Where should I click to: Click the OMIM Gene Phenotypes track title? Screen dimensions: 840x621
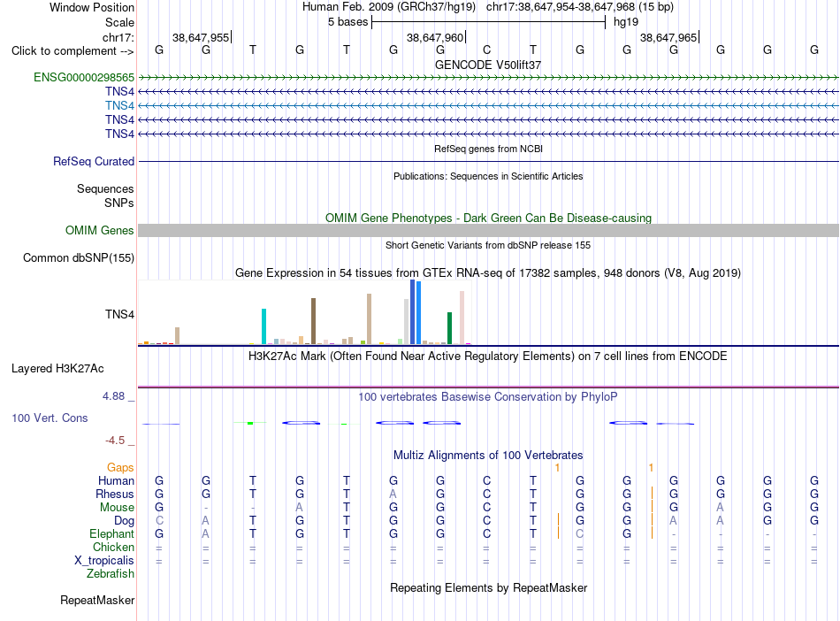tap(489, 218)
